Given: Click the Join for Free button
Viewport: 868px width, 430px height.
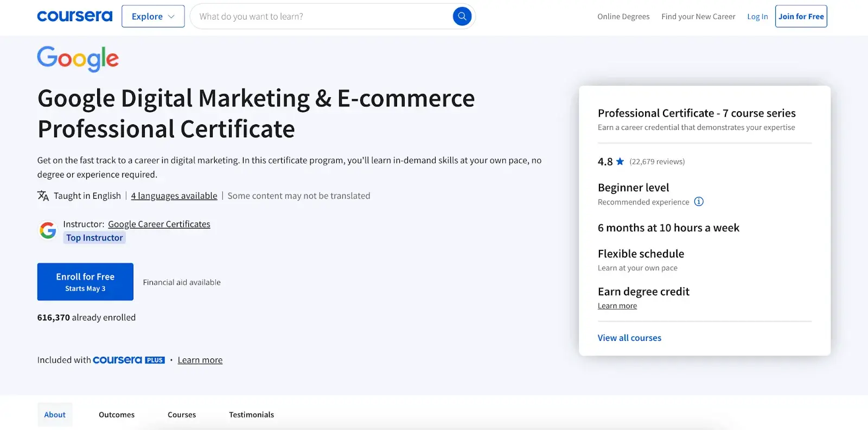Looking at the screenshot, I should (801, 16).
